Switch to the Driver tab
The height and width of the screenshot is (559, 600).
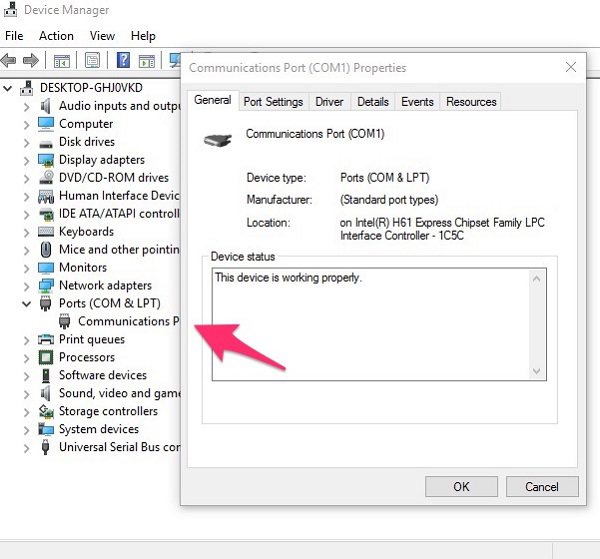[x=329, y=102]
